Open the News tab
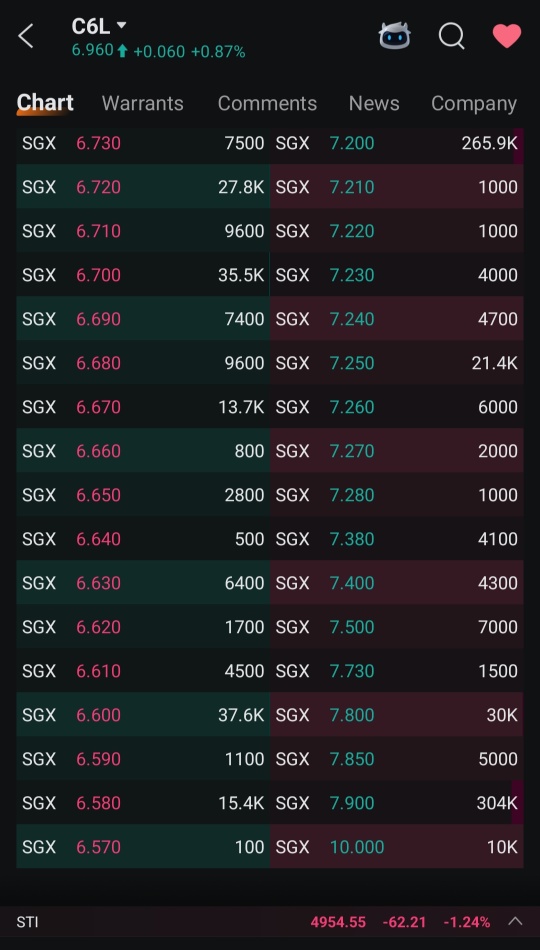This screenshot has width=540, height=950. pyautogui.click(x=374, y=104)
